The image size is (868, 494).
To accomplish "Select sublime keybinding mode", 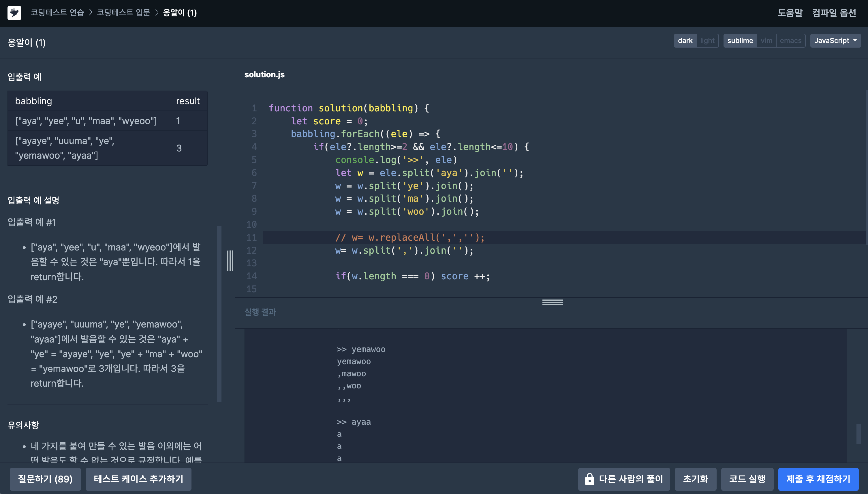I will click(x=740, y=41).
